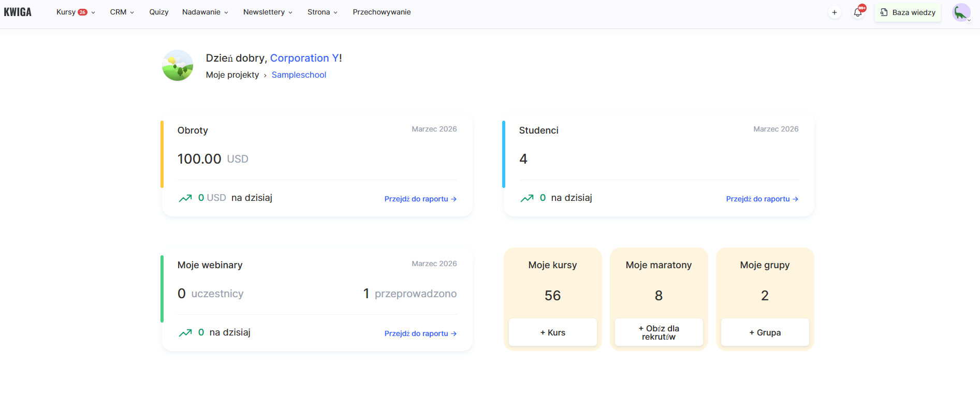Click the landscape project avatar image
This screenshot has height=408, width=980.
pos(178,65)
